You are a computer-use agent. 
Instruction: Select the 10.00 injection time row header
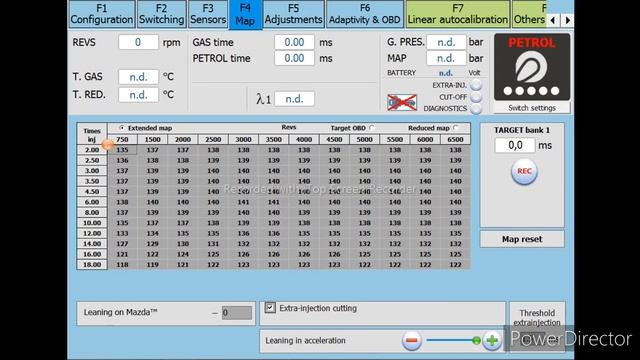click(x=92, y=223)
